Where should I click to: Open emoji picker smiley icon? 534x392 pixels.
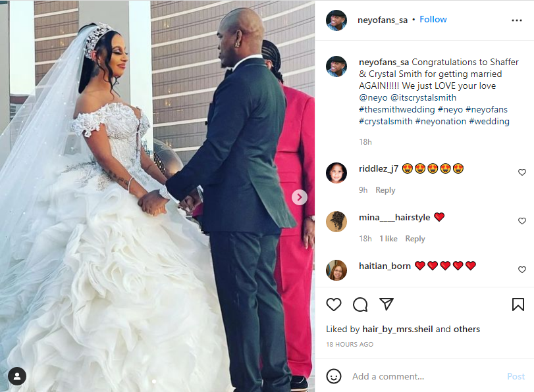[333, 376]
